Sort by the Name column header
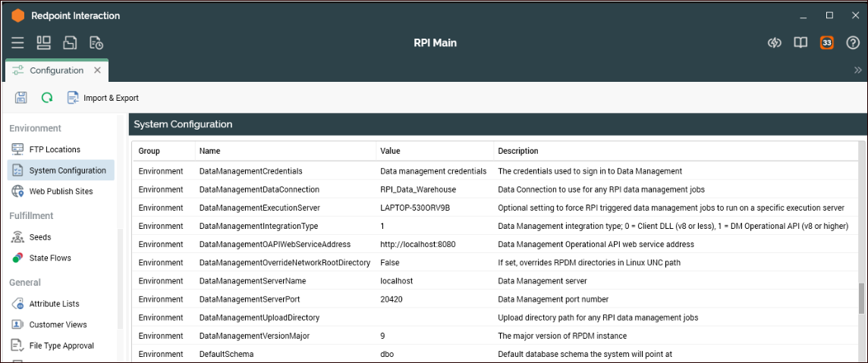868x363 pixels. click(210, 151)
